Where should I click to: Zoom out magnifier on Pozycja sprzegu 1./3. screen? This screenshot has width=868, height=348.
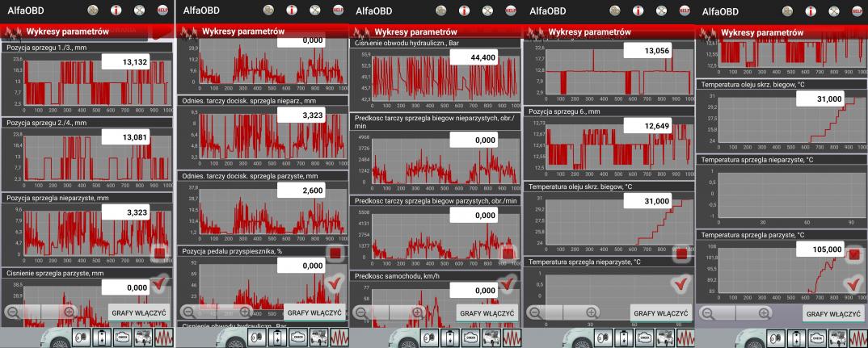[x=13, y=312]
